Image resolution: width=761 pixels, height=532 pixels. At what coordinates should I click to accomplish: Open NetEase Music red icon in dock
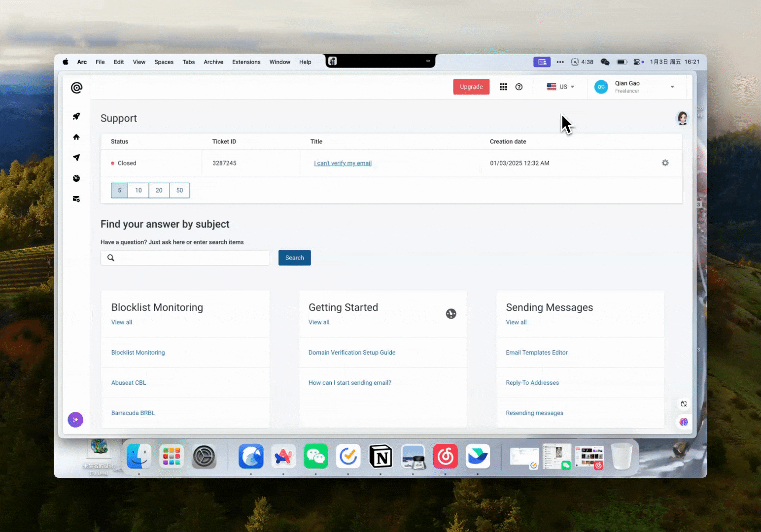click(446, 457)
